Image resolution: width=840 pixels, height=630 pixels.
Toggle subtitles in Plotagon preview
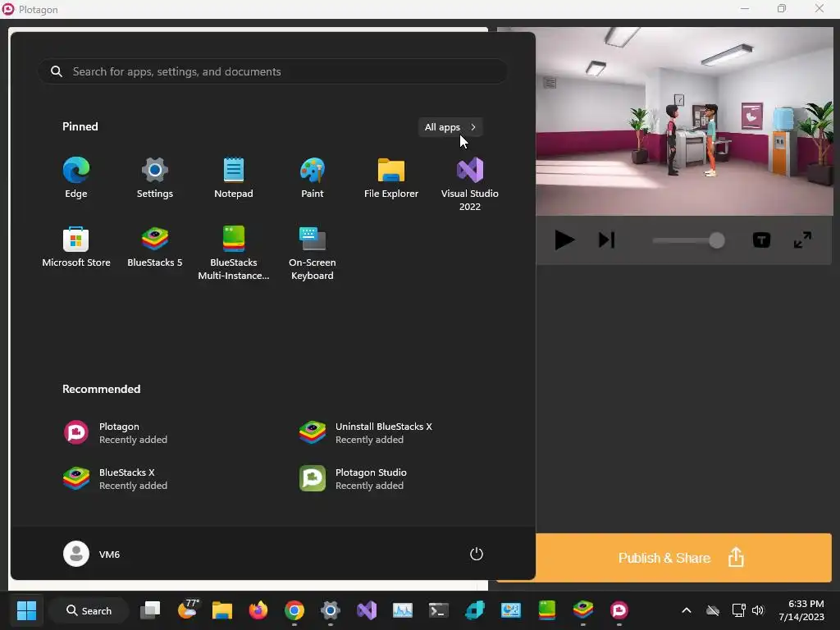click(761, 240)
